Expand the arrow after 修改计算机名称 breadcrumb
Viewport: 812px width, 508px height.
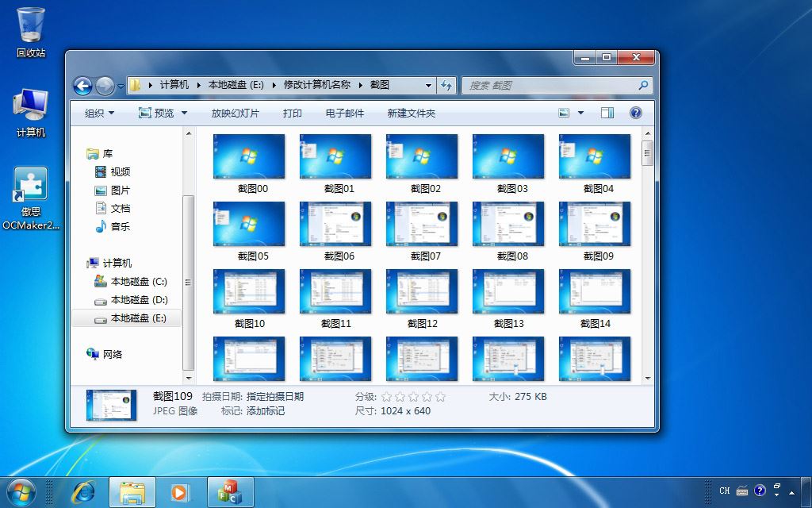click(361, 86)
